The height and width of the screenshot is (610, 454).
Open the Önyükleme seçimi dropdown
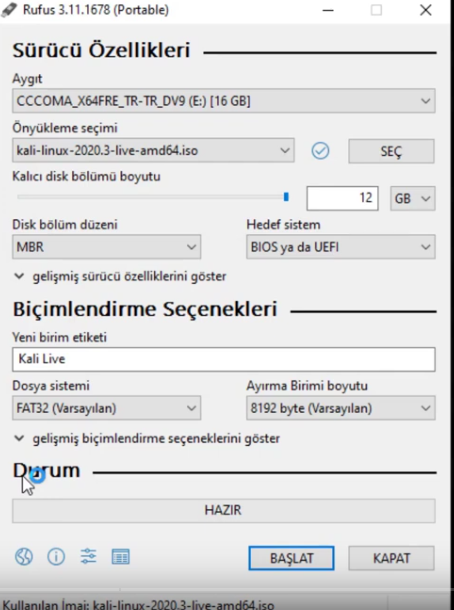(153, 150)
